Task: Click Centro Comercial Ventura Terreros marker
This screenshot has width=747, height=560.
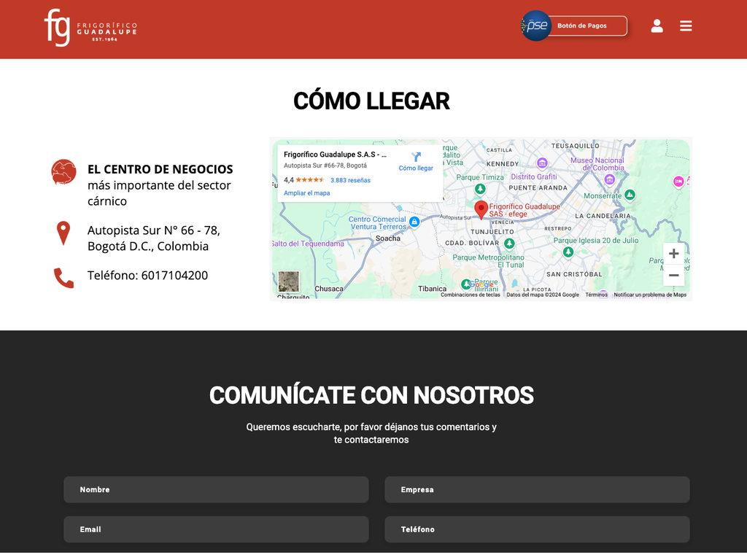Action: pos(414,222)
